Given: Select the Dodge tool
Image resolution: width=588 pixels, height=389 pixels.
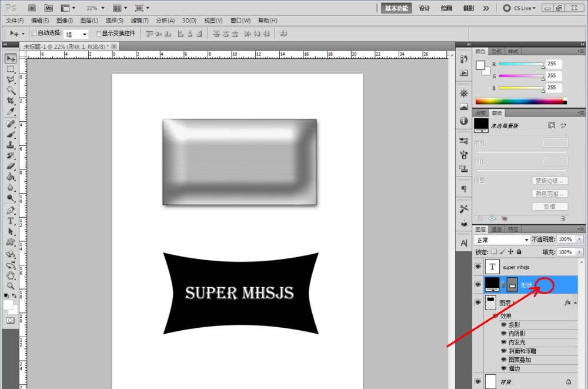Looking at the screenshot, I should tap(11, 198).
